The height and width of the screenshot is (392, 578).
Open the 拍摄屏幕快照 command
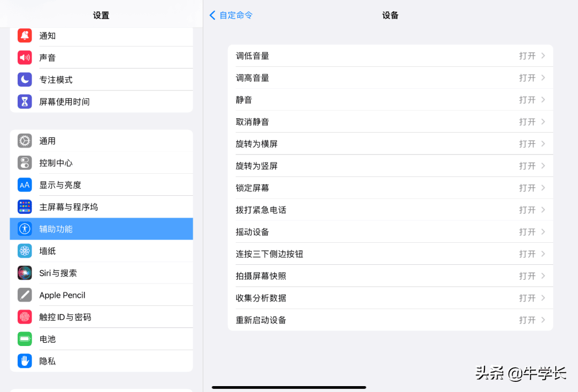pyautogui.click(x=261, y=276)
